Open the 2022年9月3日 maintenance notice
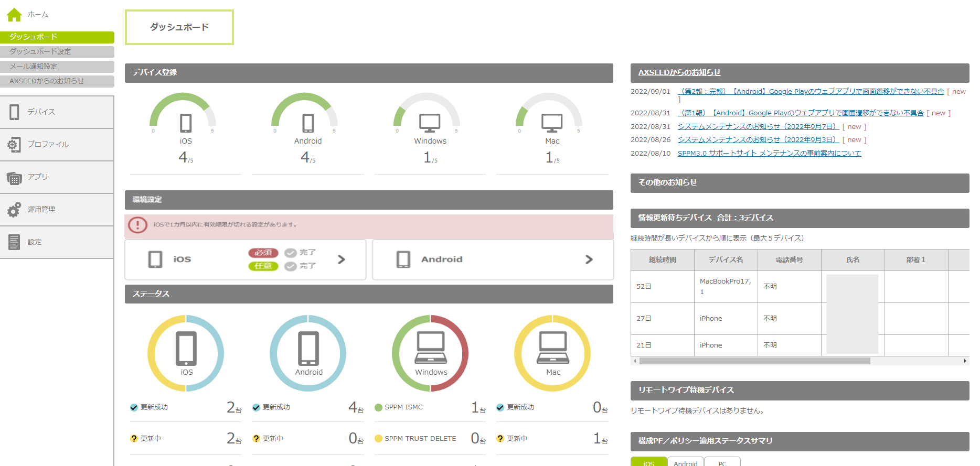Image resolution: width=980 pixels, height=466 pixels. (x=758, y=140)
